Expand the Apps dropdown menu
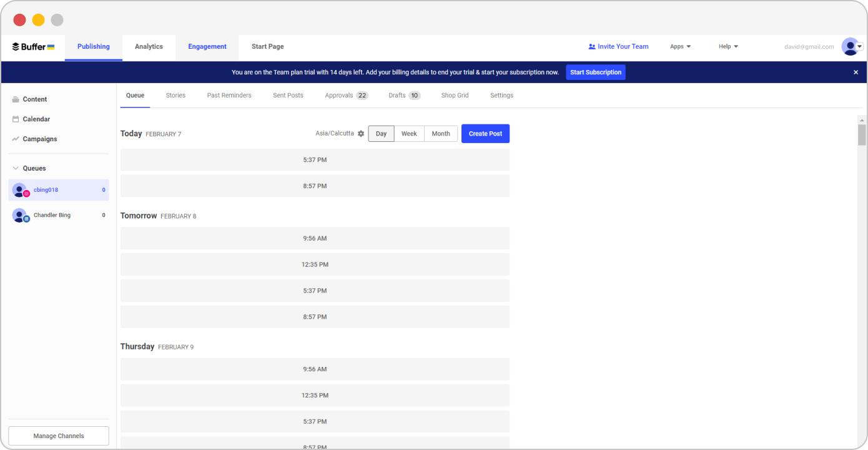868x450 pixels. pos(680,47)
